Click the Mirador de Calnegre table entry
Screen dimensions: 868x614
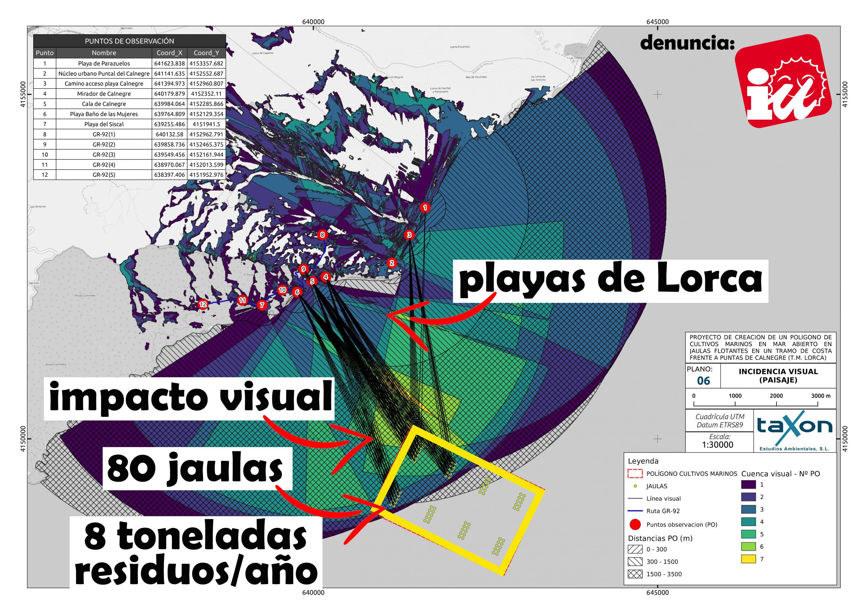[104, 94]
